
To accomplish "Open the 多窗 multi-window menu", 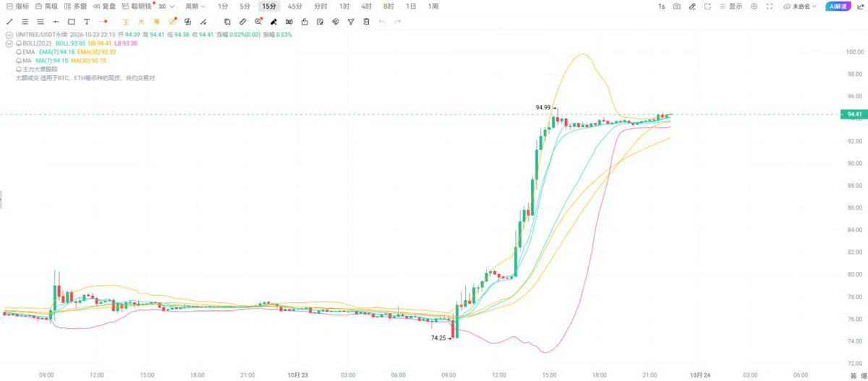I will coord(75,6).
